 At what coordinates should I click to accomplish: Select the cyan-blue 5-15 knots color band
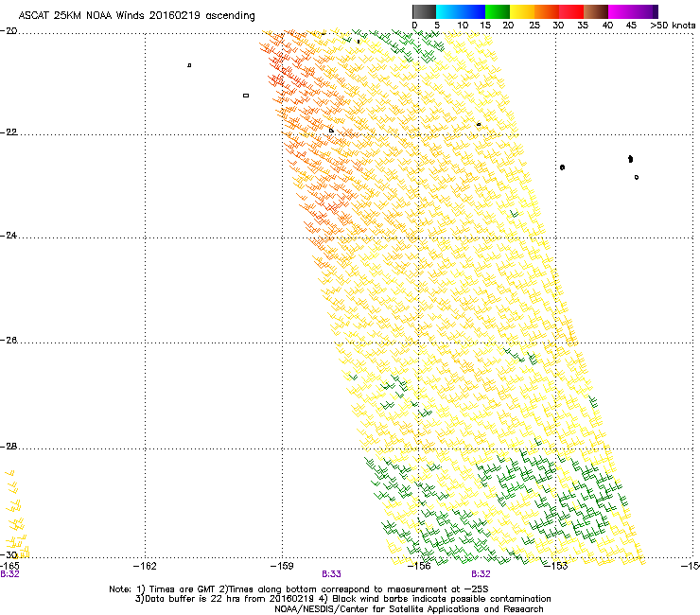461,11
